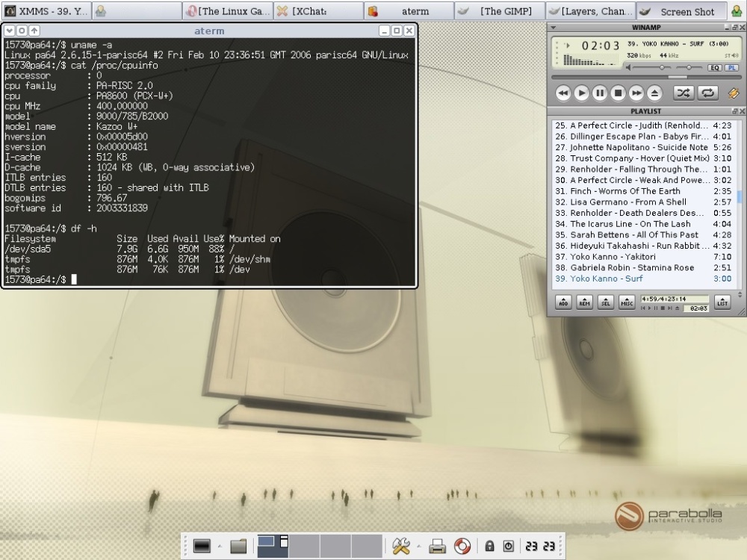This screenshot has height=560, width=747.
Task: Skip to previous track in Winamp
Action: [563, 93]
